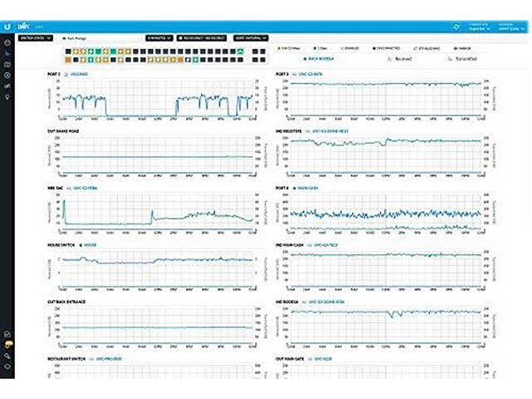Image resolution: width=532 pixels, height=399 pixels.
Task: Open the Clients page in sidebar
Action: [x=7, y=86]
